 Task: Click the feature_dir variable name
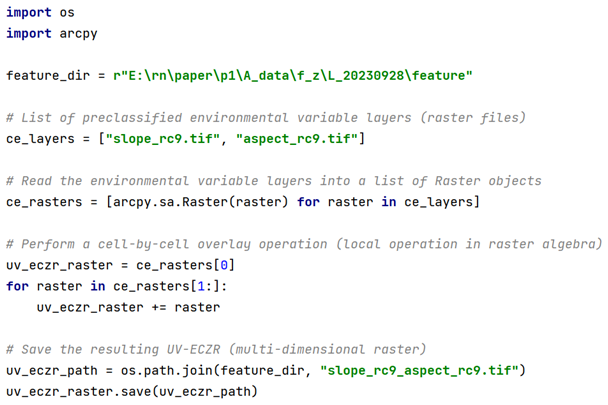pyautogui.click(x=44, y=75)
